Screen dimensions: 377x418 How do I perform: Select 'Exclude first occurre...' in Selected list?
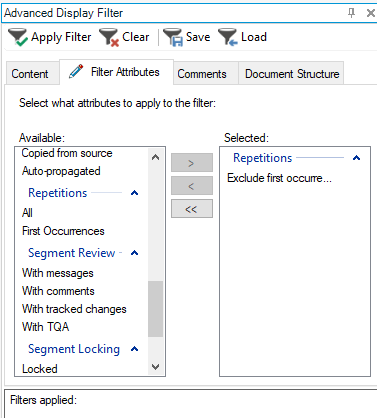[x=279, y=178]
